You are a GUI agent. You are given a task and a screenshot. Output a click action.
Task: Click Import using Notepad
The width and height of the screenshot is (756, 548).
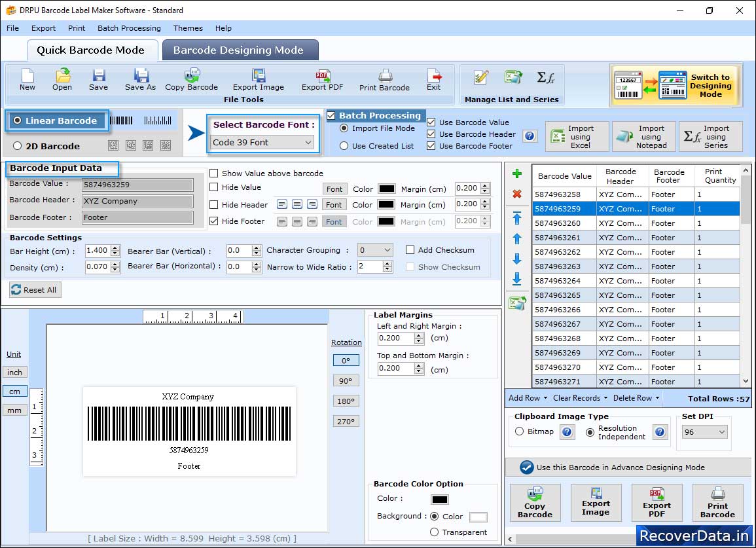[644, 137]
